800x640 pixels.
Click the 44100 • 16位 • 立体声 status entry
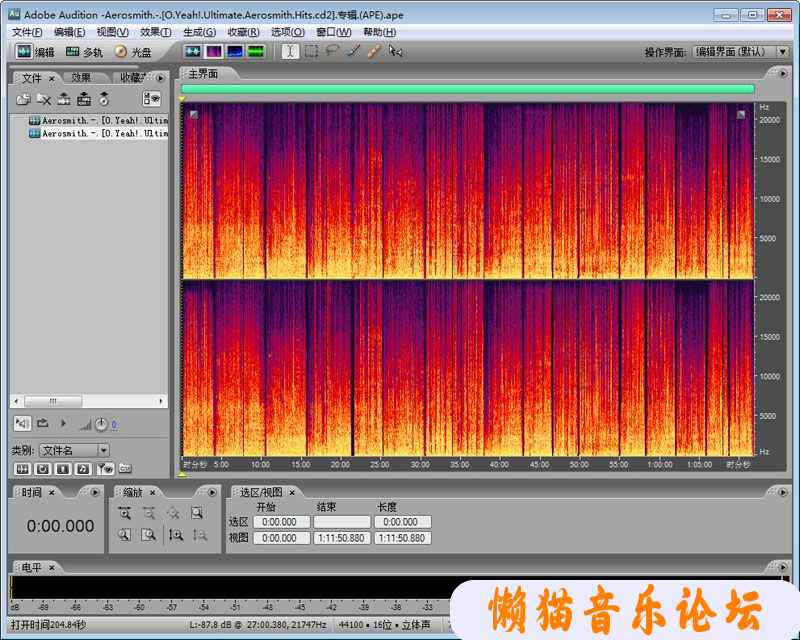385,625
